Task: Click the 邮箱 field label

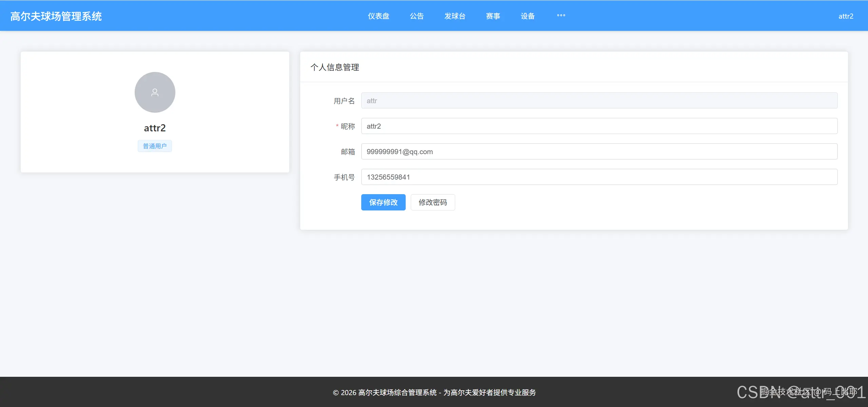Action: point(348,152)
